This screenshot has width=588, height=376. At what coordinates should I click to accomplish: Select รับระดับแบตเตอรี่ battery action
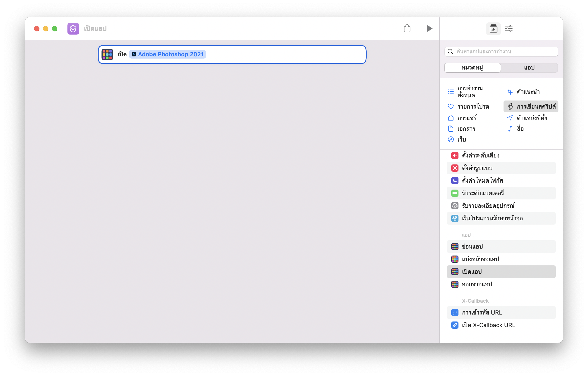482,193
